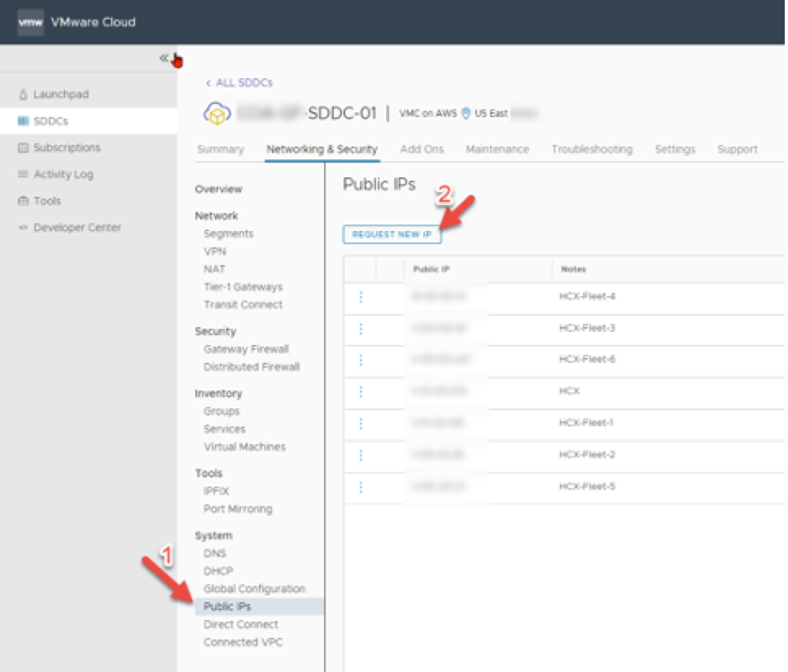Image resolution: width=788 pixels, height=672 pixels.
Task: Click the VMware logo icon
Action: pos(31,22)
